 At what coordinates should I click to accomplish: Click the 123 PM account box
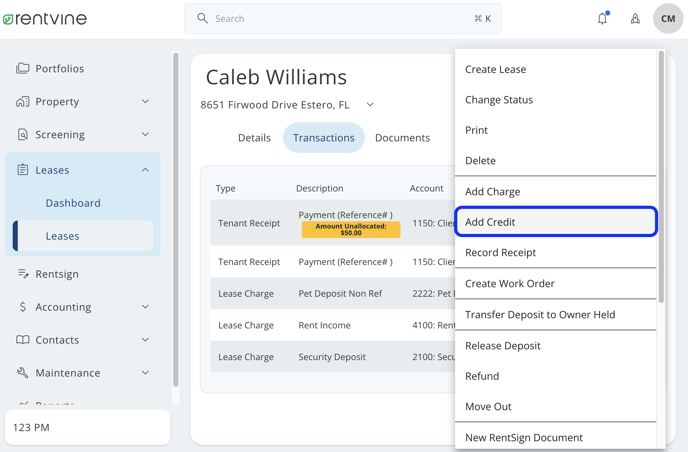coord(87,427)
